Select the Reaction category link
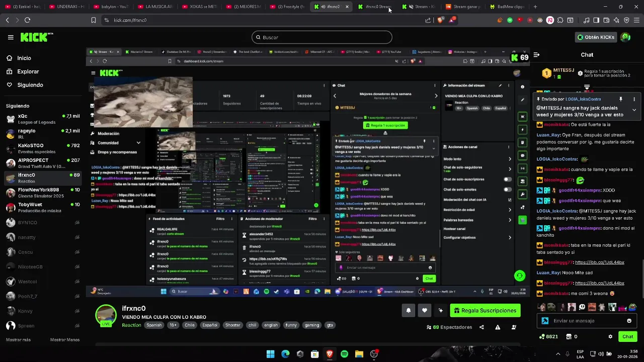The image size is (644, 362). pyautogui.click(x=131, y=325)
